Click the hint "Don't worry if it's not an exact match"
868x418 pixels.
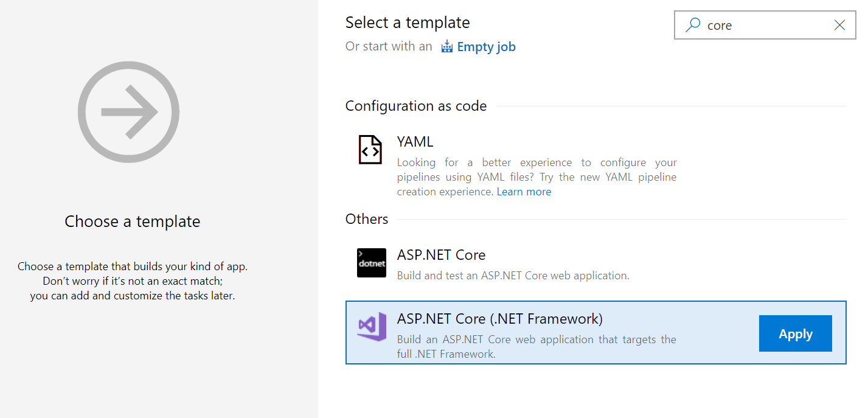pyautogui.click(x=133, y=281)
